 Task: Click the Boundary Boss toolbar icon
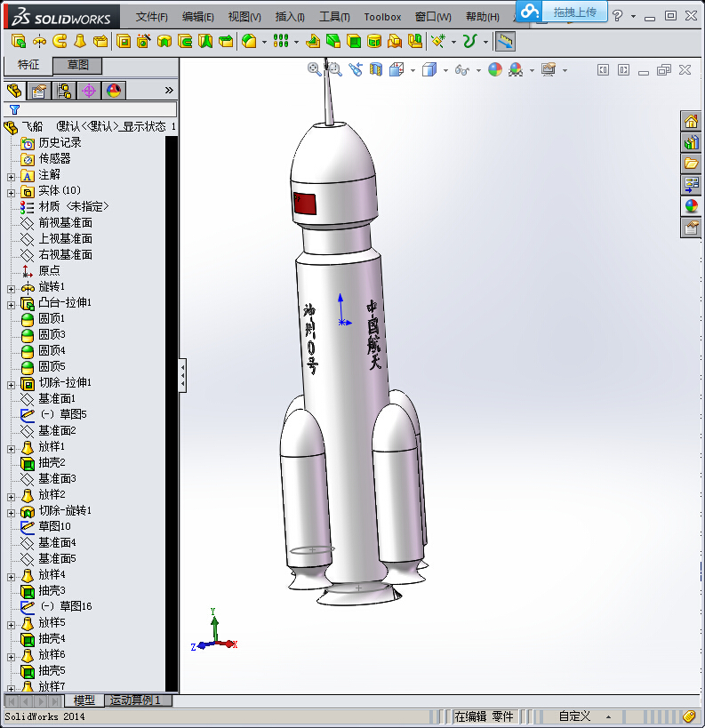[x=100, y=41]
